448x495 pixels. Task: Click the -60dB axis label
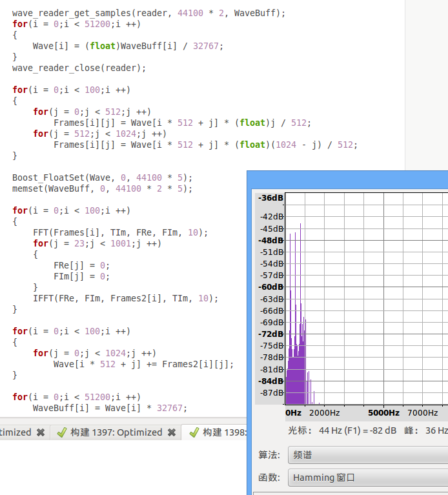pyautogui.click(x=270, y=287)
